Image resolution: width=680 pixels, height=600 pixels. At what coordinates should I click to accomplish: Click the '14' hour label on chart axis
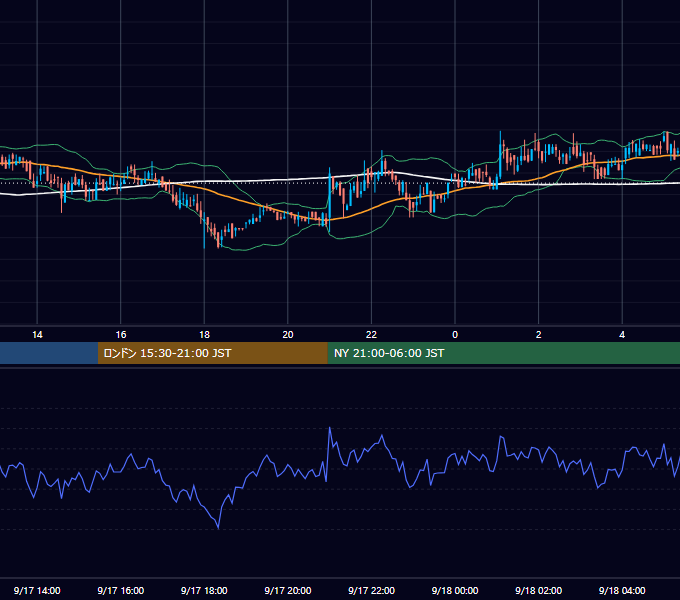[x=37, y=335]
